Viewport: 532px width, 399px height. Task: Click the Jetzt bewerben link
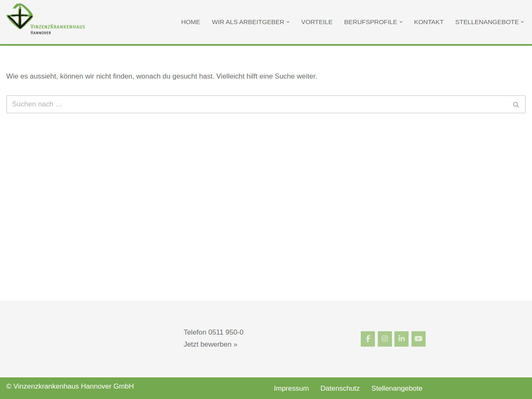coord(210,344)
